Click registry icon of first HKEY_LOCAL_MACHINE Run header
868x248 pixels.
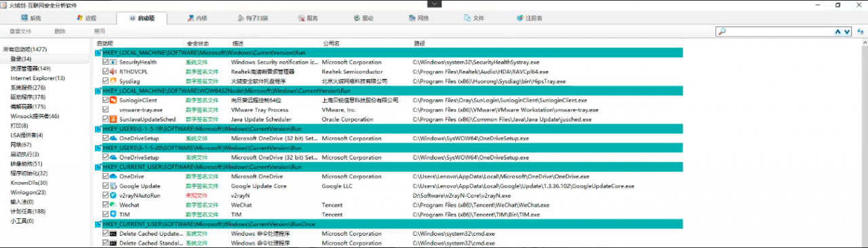tap(98, 52)
